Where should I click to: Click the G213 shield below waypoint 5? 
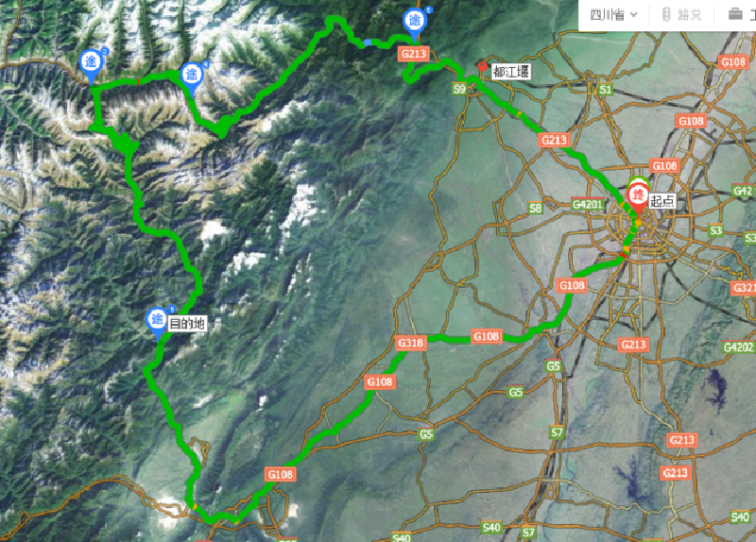coord(414,54)
